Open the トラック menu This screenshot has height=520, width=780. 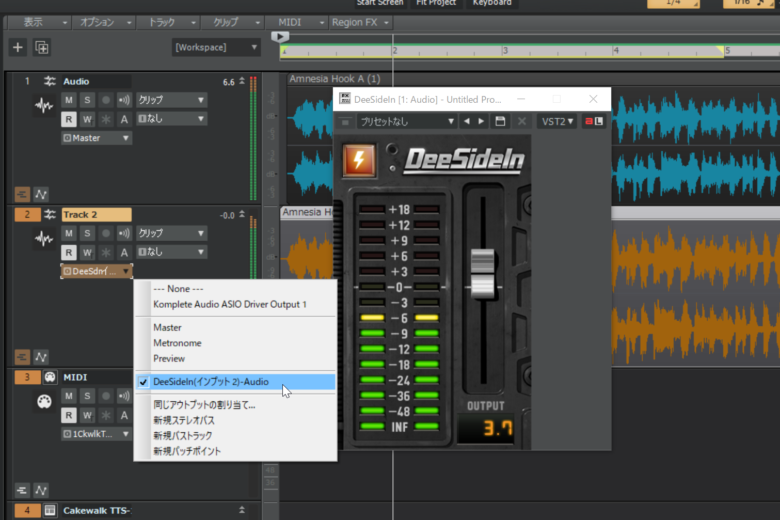click(168, 22)
